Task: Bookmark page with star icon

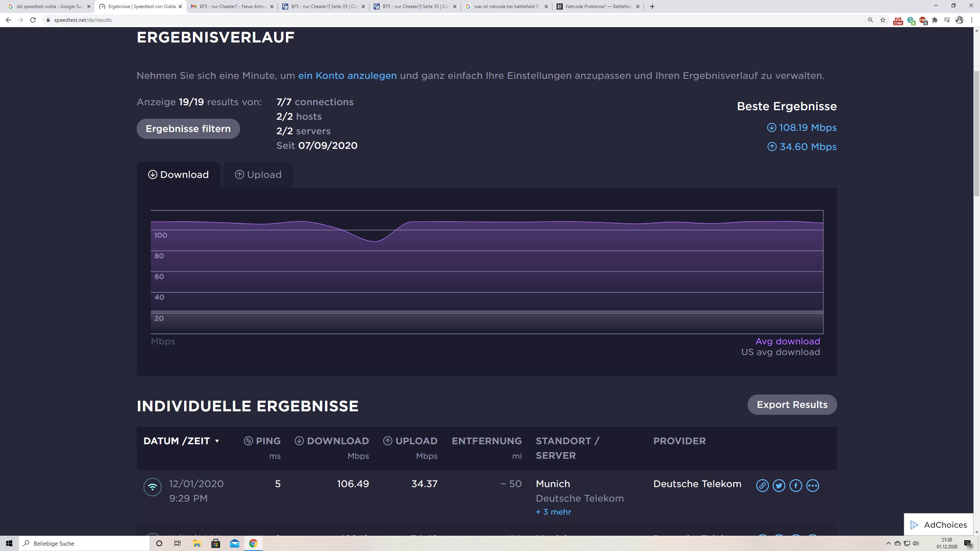Action: click(x=883, y=20)
